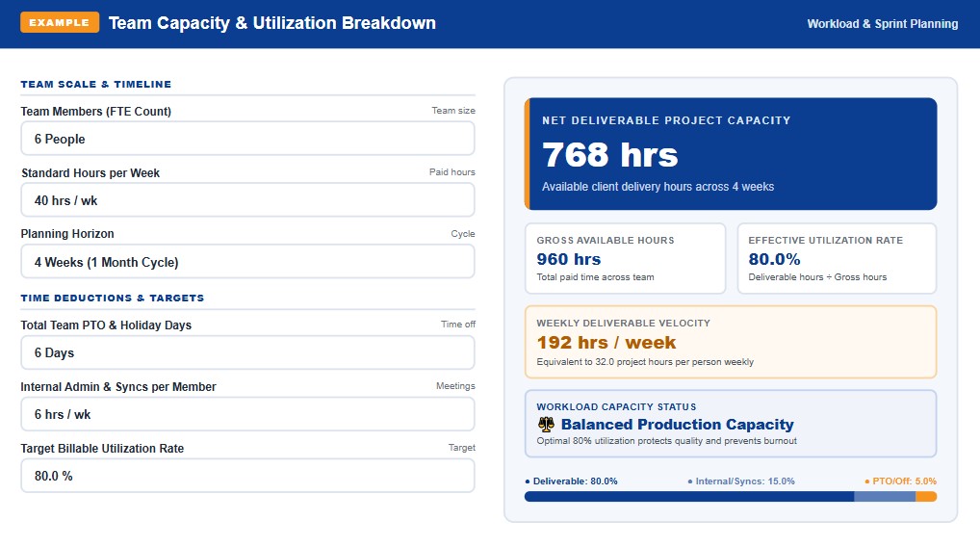Click 'Deliverable hours ÷ Gross hours' caption
Viewport: 980px width, 546px height.
(x=817, y=277)
